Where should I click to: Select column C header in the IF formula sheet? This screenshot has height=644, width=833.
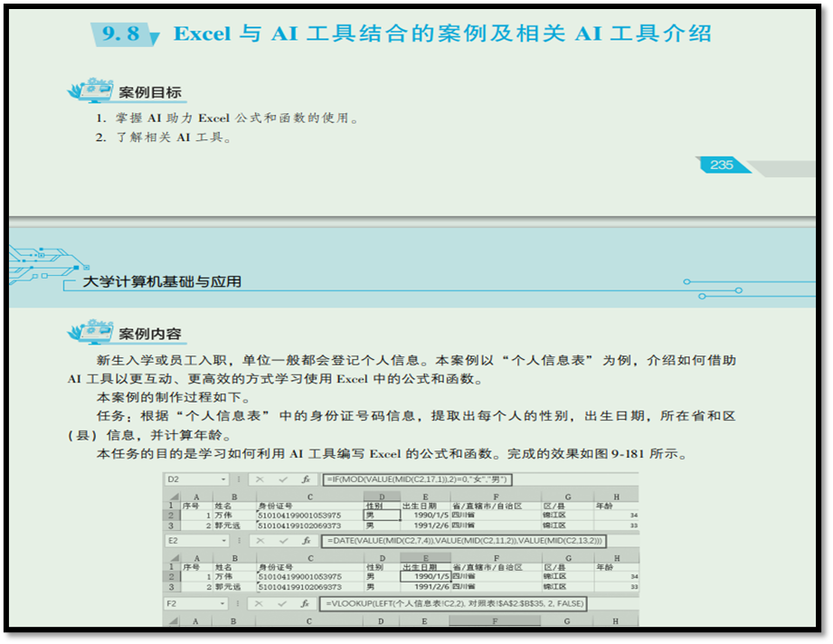309,497
